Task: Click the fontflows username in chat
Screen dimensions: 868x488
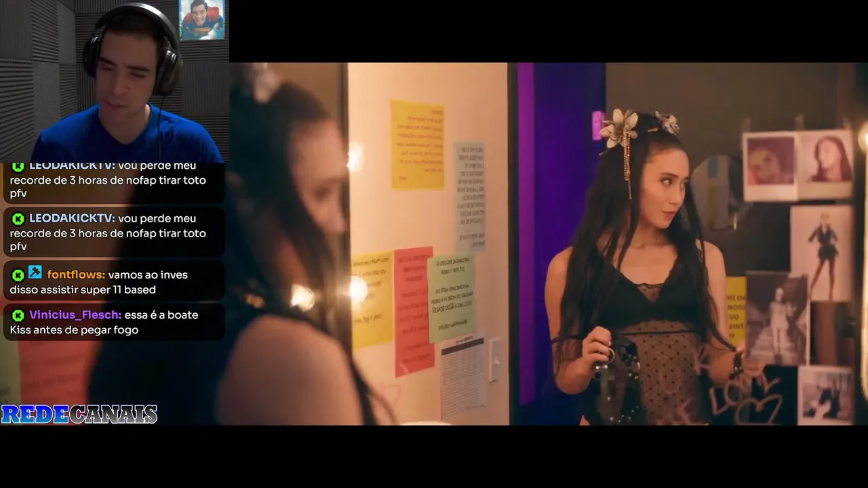Action: tap(76, 275)
